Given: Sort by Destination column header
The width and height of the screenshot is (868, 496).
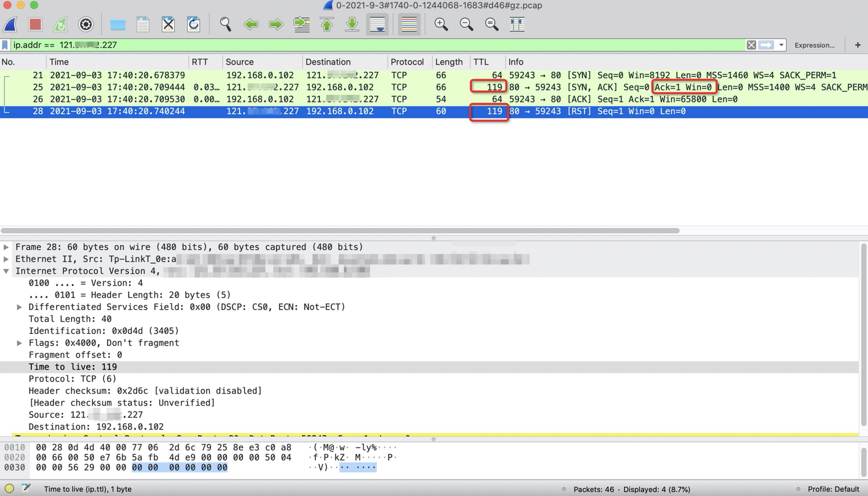Looking at the screenshot, I should tap(345, 62).
